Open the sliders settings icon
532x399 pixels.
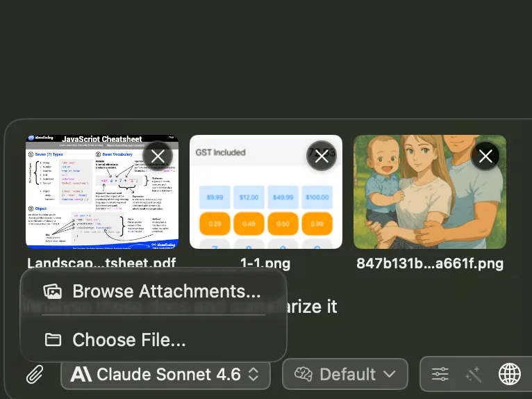[x=440, y=374]
